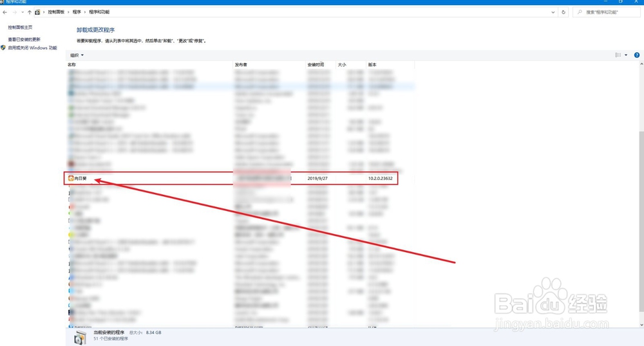Select the 向日葵 program entry

[231, 178]
